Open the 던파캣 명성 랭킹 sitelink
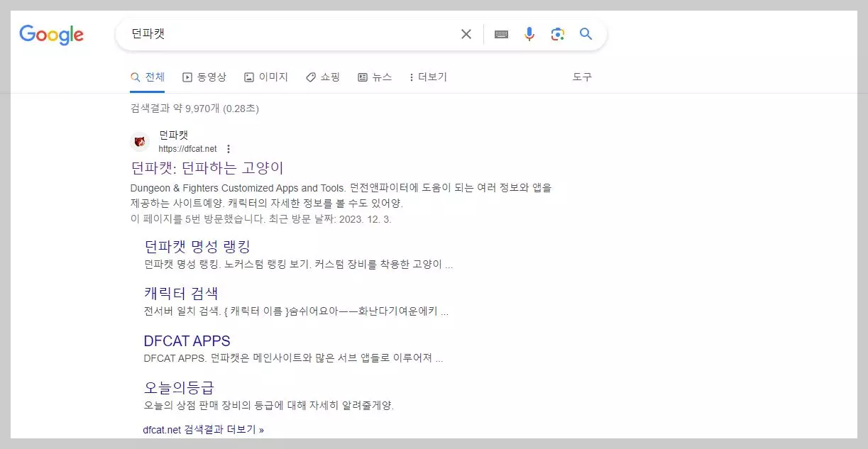 click(197, 246)
